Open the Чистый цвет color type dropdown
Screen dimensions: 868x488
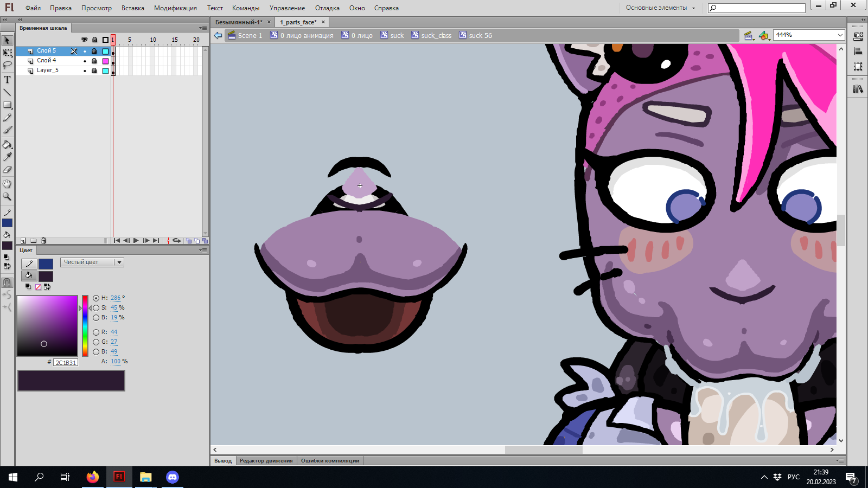point(92,262)
